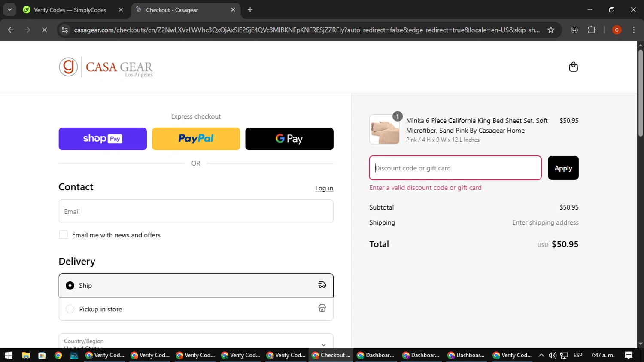Select the Google Pay button
Screen dimensions: 644x362
click(x=289, y=139)
